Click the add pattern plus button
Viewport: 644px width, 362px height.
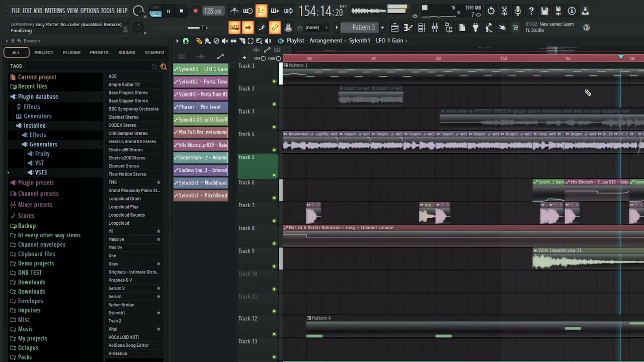coord(382,28)
